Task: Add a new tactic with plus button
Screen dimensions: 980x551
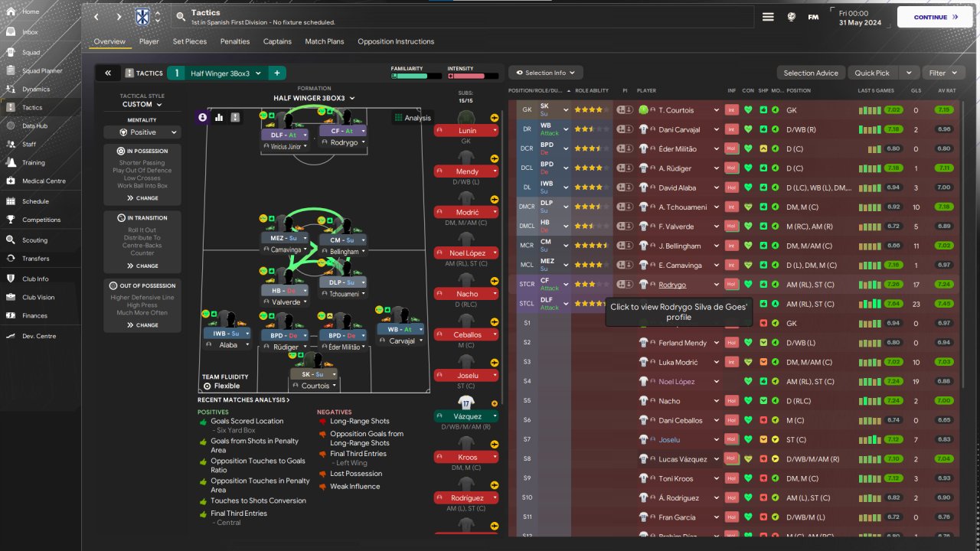Action: pyautogui.click(x=277, y=73)
